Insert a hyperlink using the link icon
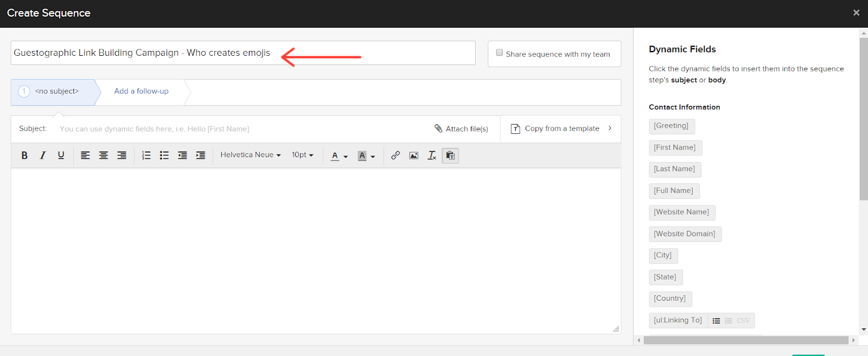 [395, 156]
